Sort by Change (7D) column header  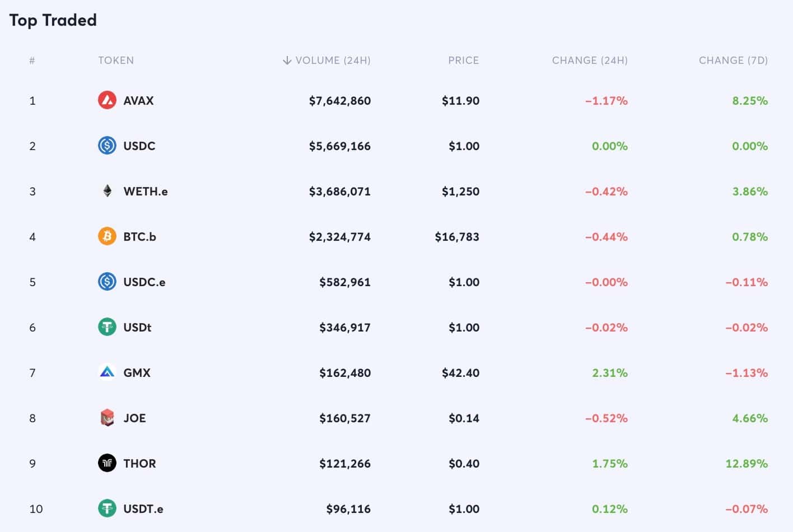pos(733,60)
